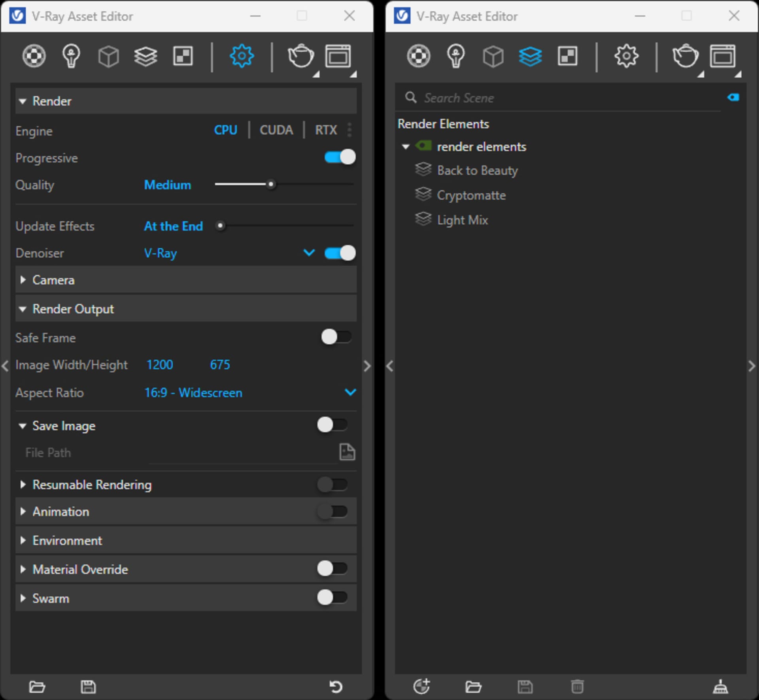Viewport: 759px width, 700px height.
Task: Purge unused assets broom icon
Action: click(x=720, y=687)
